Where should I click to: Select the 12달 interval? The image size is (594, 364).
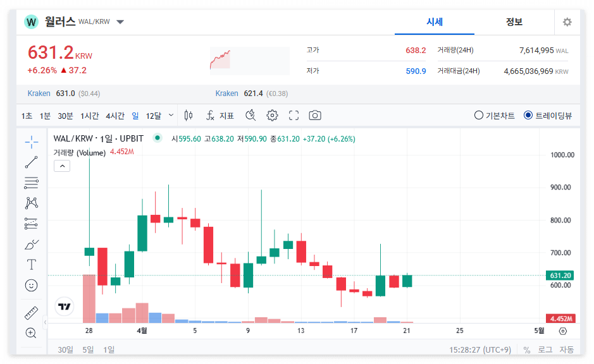click(154, 116)
